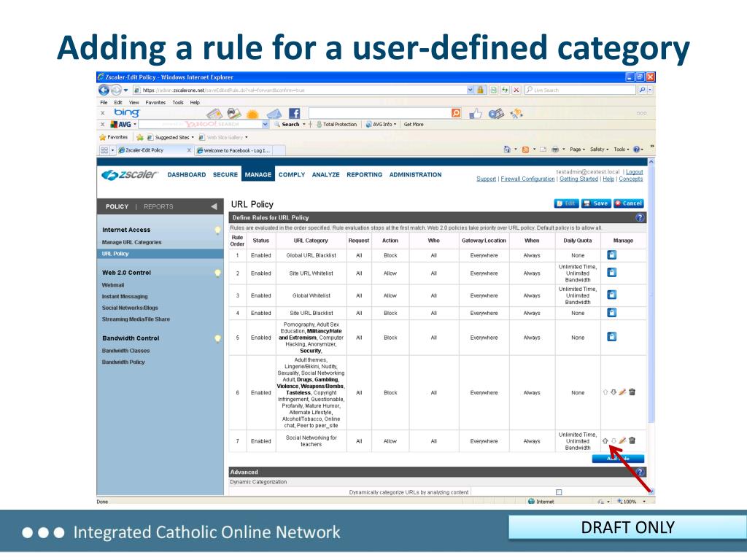The image size is (747, 560).
Task: Open help for the Advanced section
Action: (x=640, y=472)
